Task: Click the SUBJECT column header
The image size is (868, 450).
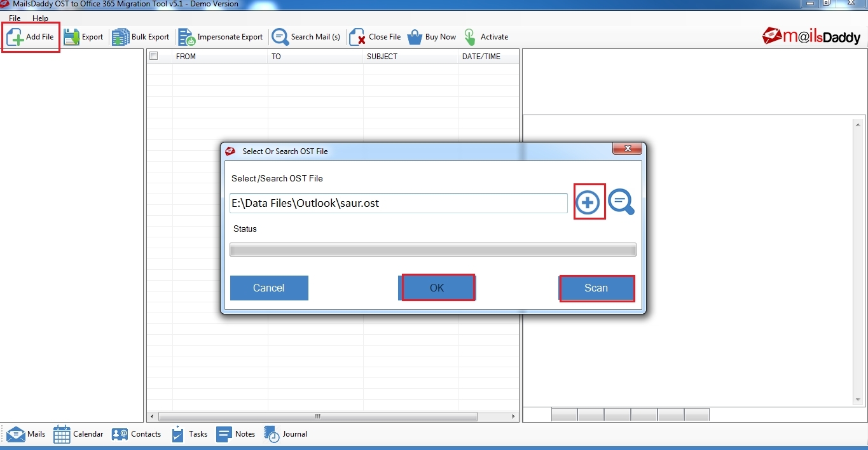Action: [411, 57]
